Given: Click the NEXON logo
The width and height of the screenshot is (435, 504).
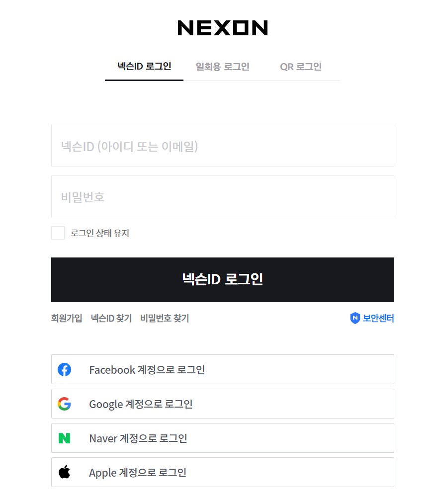Looking at the screenshot, I should click(x=222, y=28).
